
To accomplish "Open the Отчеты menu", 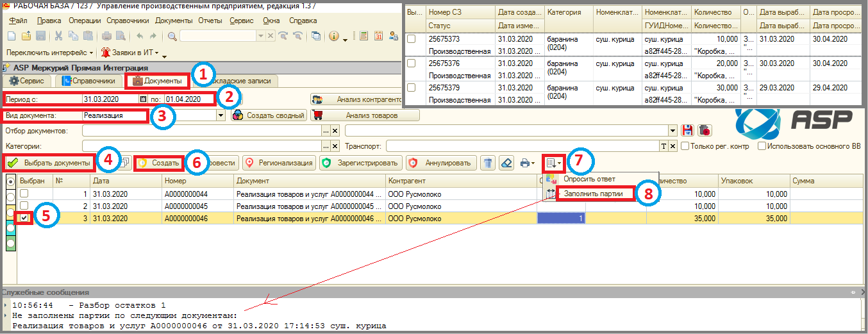I will (x=210, y=21).
